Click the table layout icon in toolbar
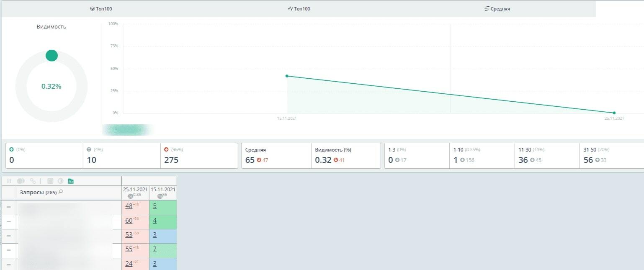 pyautogui.click(x=50, y=181)
